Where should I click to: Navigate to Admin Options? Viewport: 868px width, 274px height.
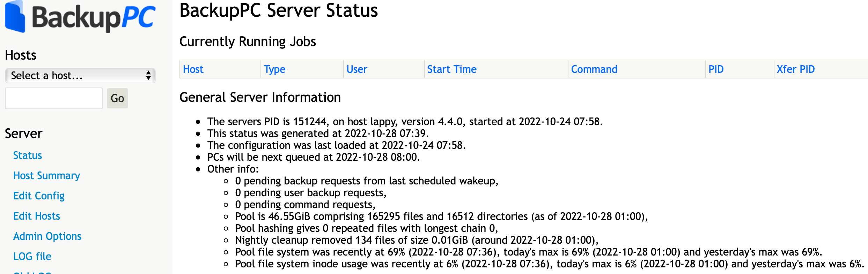point(47,236)
